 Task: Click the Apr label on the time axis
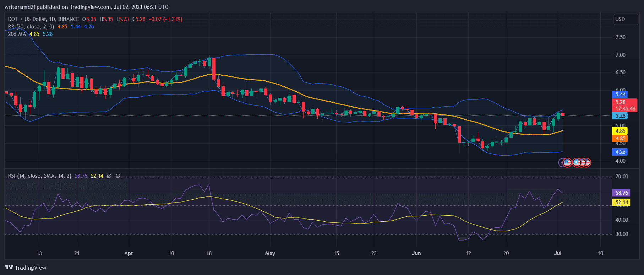point(129,253)
